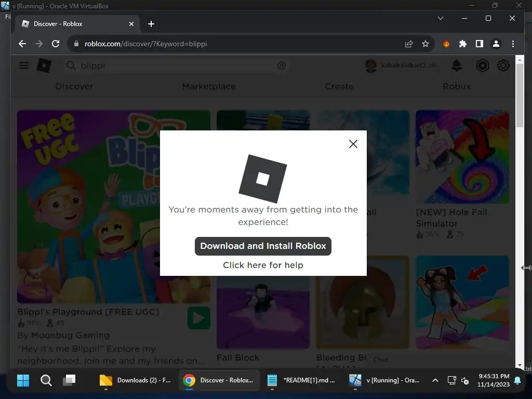This screenshot has width=532, height=399.
Task: Open Roblox hamburger navigation menu
Action: coord(24,65)
